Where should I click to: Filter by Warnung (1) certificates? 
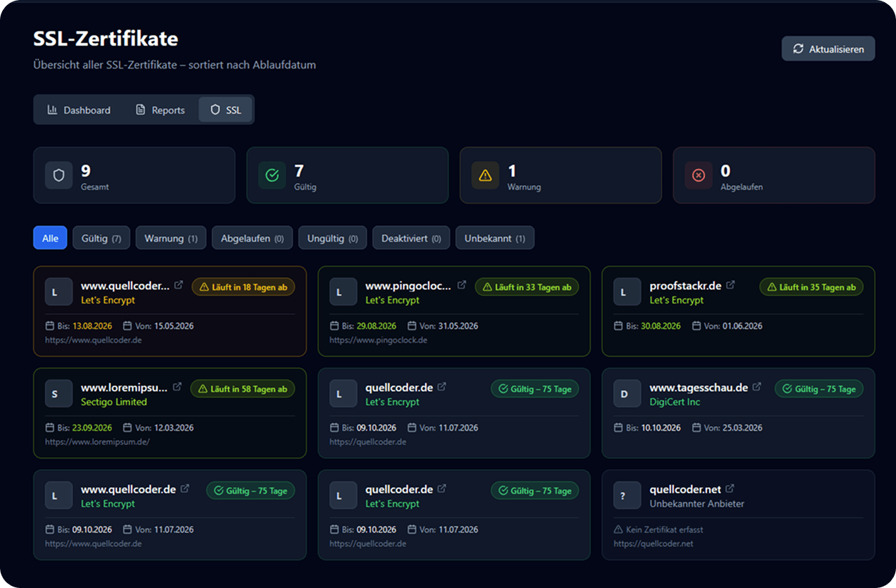(x=171, y=238)
